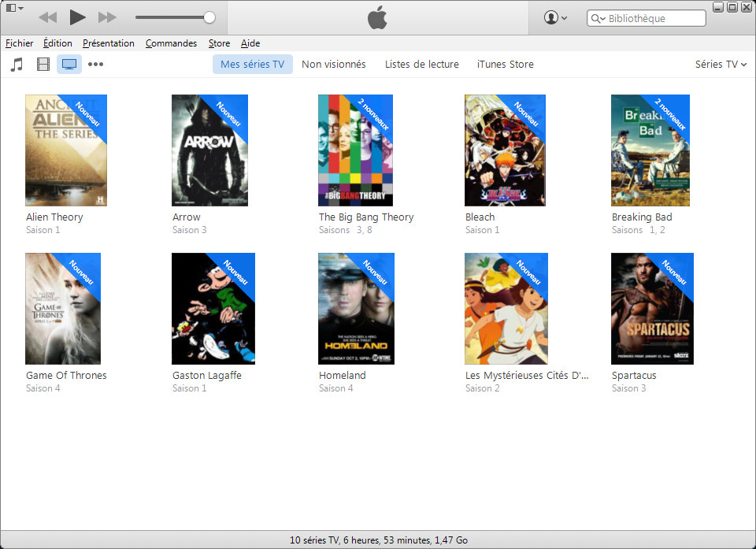The height and width of the screenshot is (549, 756).
Task: Open the Présentation menu
Action: (109, 43)
